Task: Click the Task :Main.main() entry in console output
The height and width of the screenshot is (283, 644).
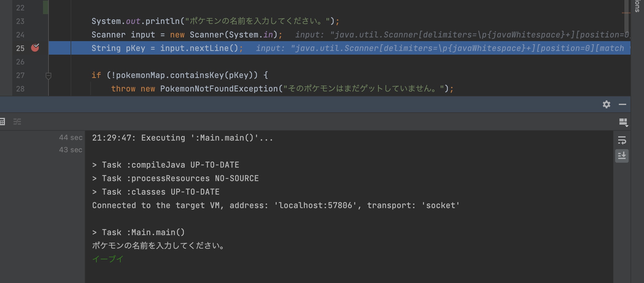Action: 138,232
